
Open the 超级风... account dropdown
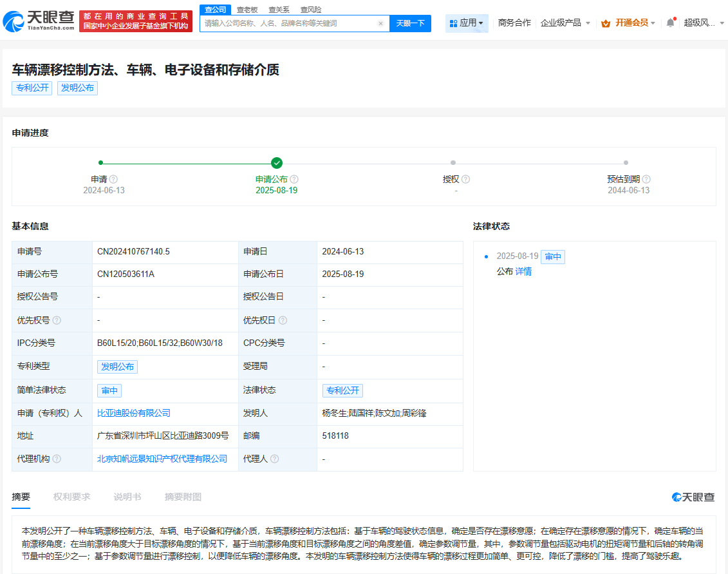[x=704, y=23]
